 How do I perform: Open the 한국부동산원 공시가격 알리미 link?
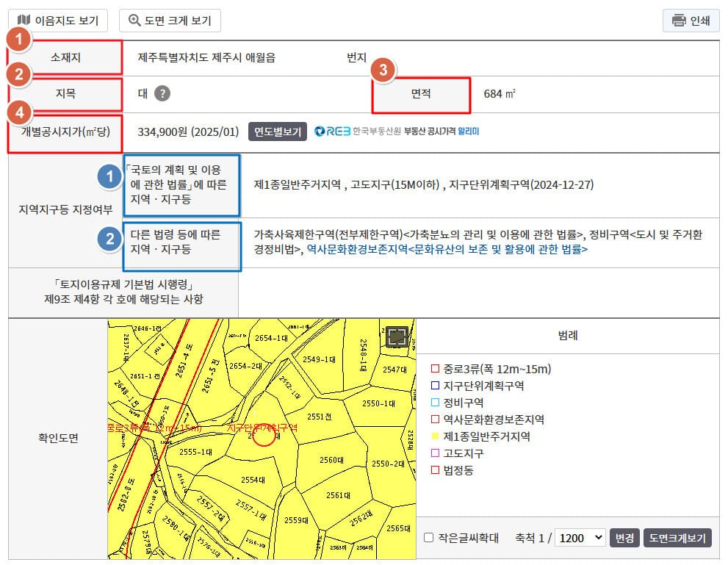pyautogui.click(x=397, y=132)
